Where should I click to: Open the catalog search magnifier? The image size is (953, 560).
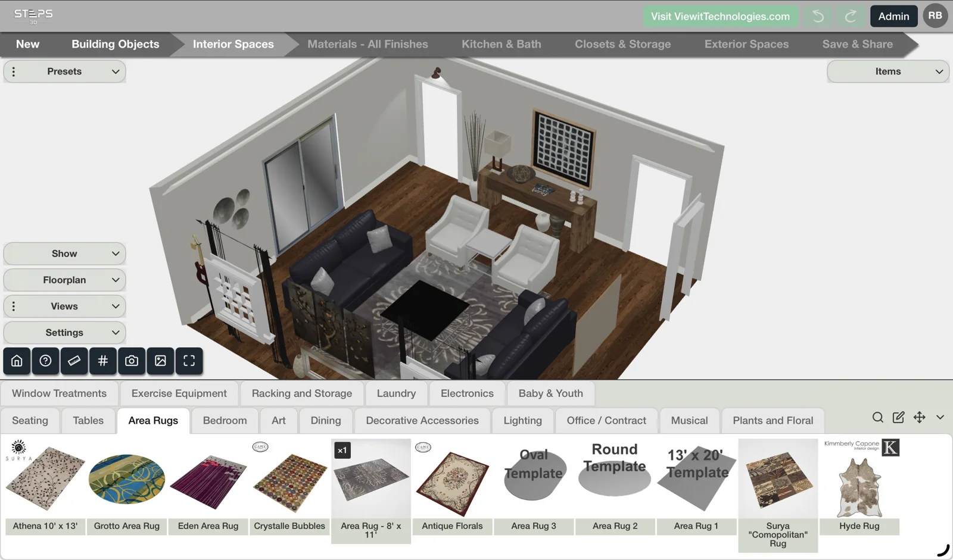[878, 417]
